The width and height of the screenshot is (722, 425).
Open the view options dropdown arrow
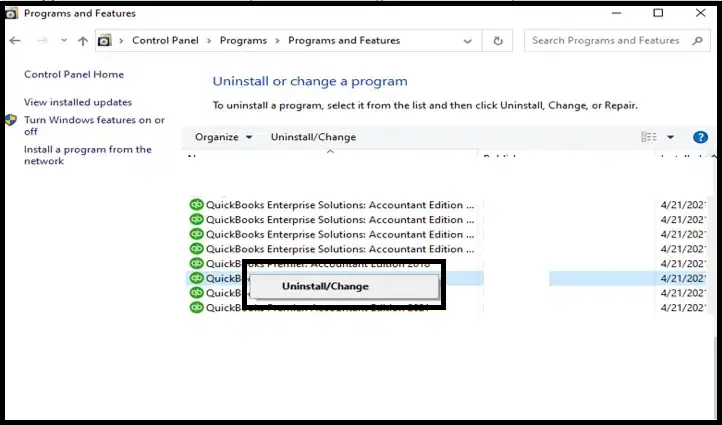[x=670, y=137]
